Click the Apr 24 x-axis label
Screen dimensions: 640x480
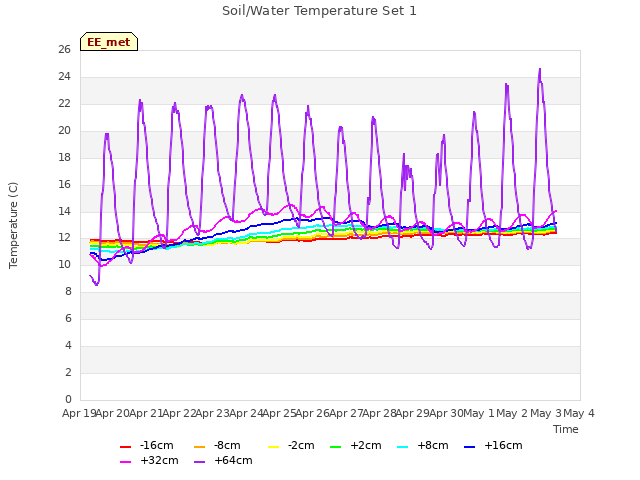click(246, 413)
